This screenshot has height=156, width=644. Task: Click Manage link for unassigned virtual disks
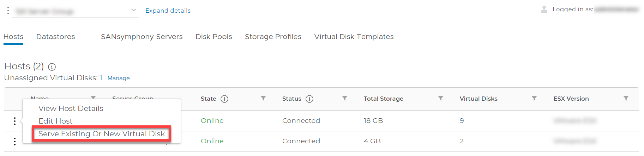[x=119, y=78]
